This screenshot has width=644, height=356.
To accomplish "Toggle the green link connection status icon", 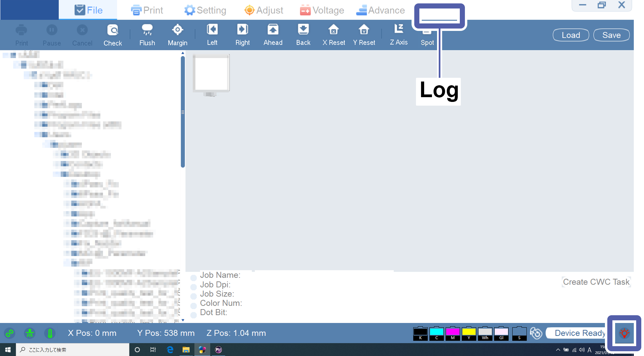I will 10,333.
